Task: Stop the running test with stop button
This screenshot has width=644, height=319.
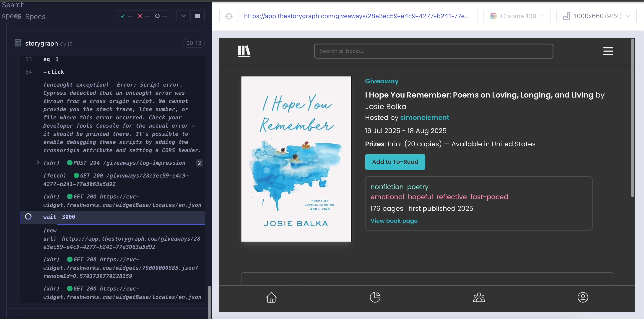Action: 197,16
